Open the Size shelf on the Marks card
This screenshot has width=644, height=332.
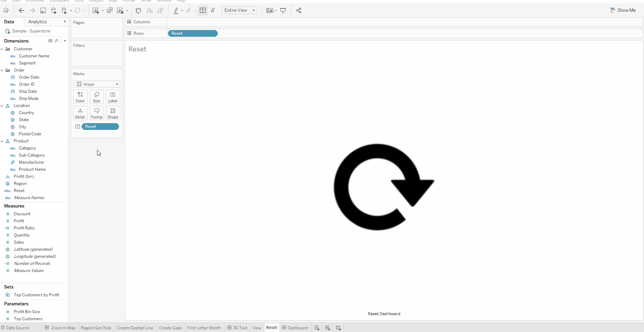click(96, 97)
